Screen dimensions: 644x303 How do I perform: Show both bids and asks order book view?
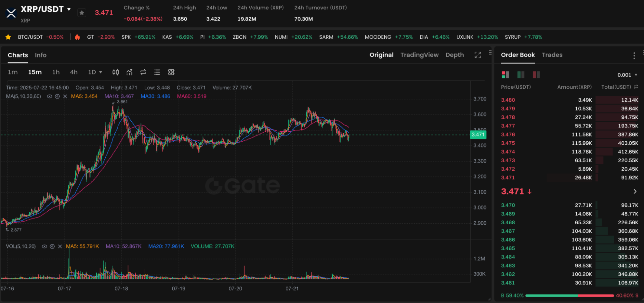505,75
